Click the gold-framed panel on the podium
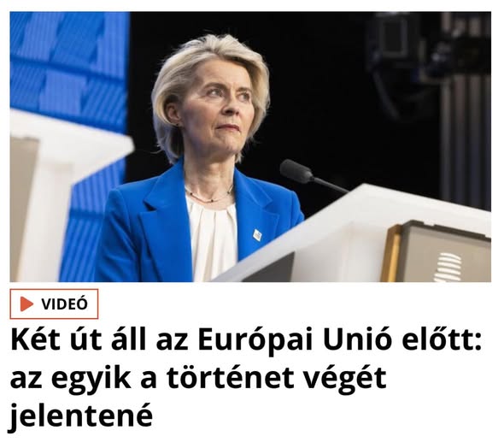 [436, 252]
